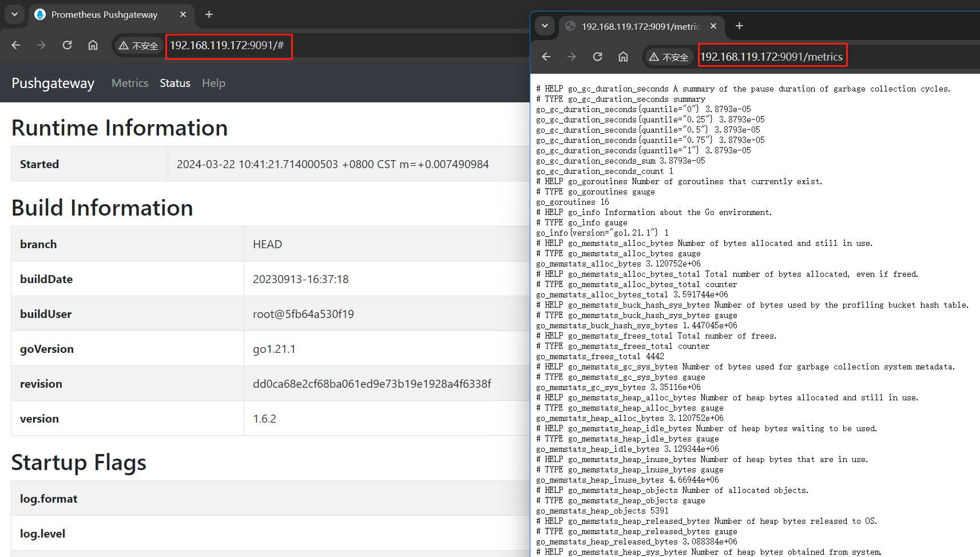This screenshot has width=980, height=557.
Task: Click buildUser value root@5fb64a530f19
Action: 303,314
